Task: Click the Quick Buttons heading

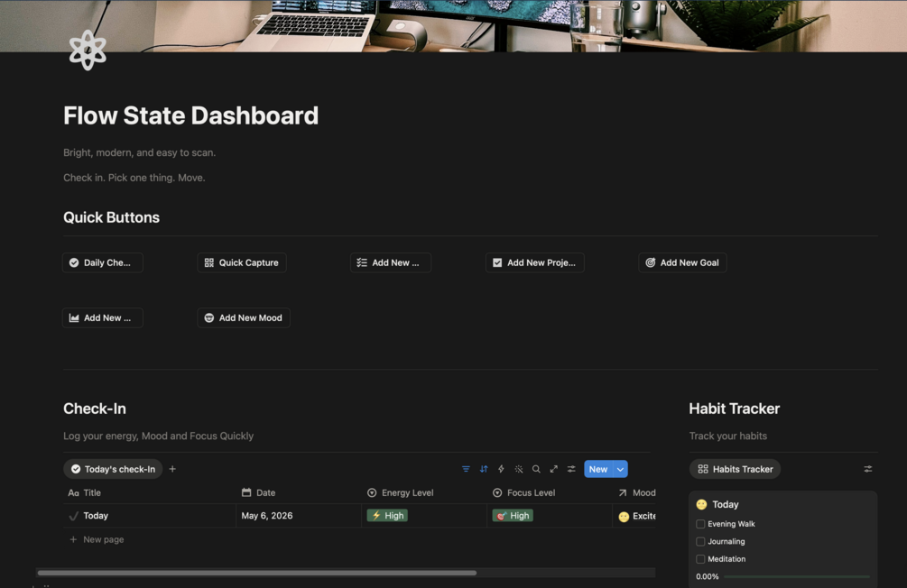Action: point(112,217)
